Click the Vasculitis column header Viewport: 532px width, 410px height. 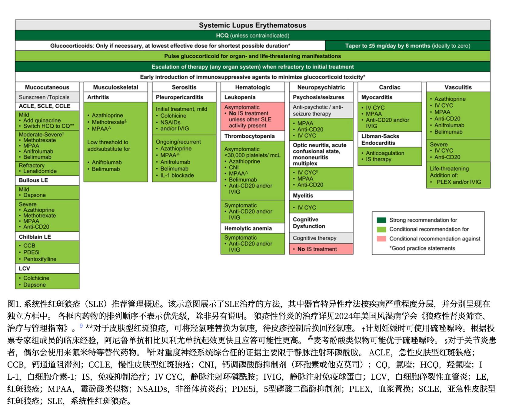tap(458, 87)
